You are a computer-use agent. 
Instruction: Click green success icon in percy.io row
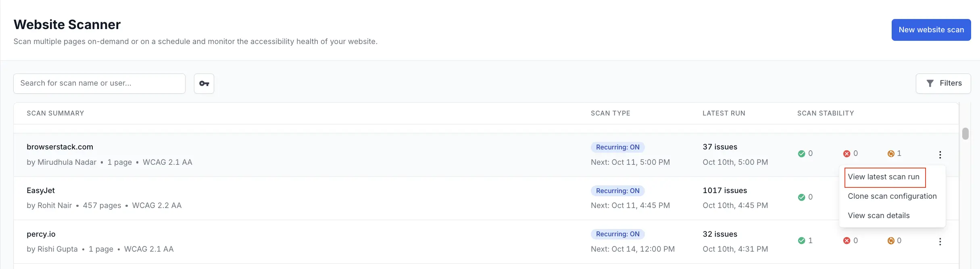(801, 241)
